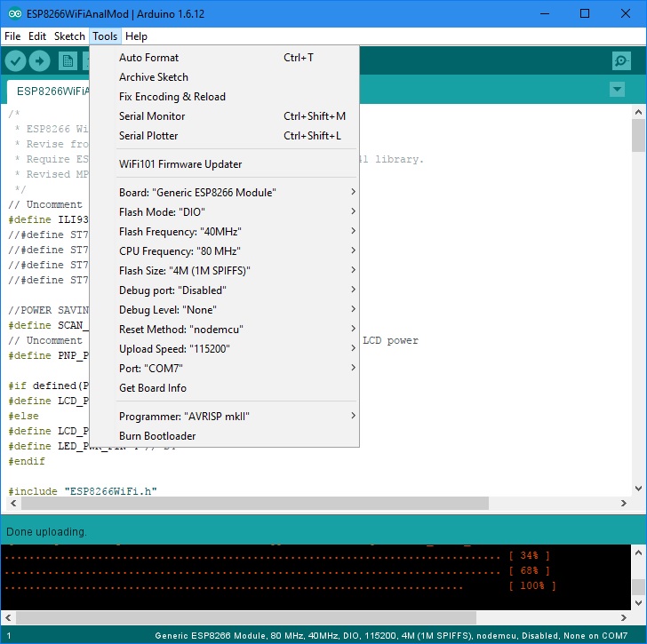Click the Verify checkmark icon
647x644 pixels.
click(15, 61)
